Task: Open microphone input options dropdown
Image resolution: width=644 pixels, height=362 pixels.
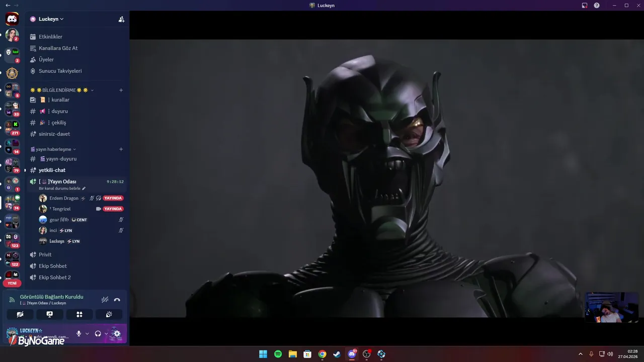Action: (x=87, y=333)
